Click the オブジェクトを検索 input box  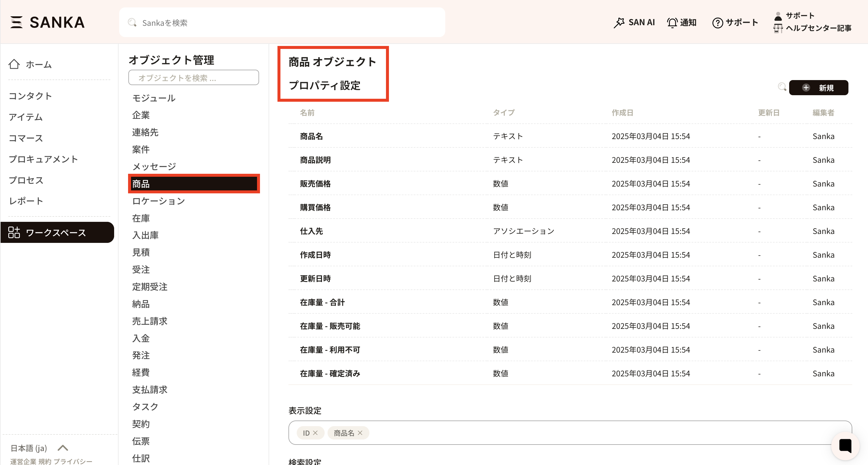(x=193, y=78)
